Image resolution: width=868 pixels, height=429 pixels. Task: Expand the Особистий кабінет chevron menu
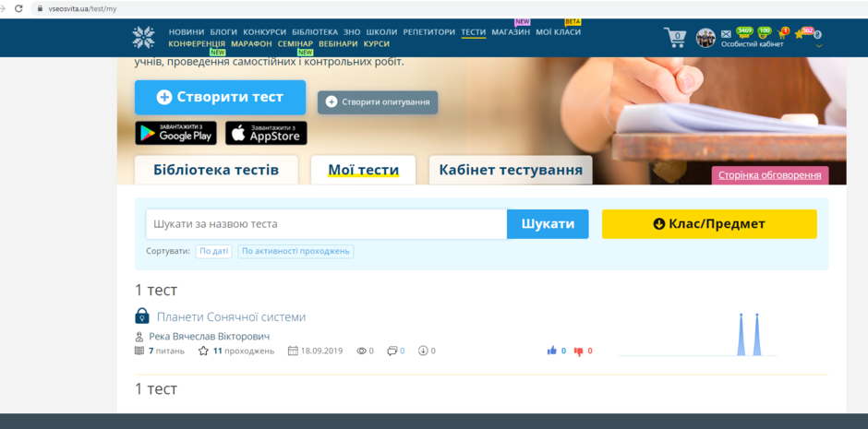coord(818,45)
